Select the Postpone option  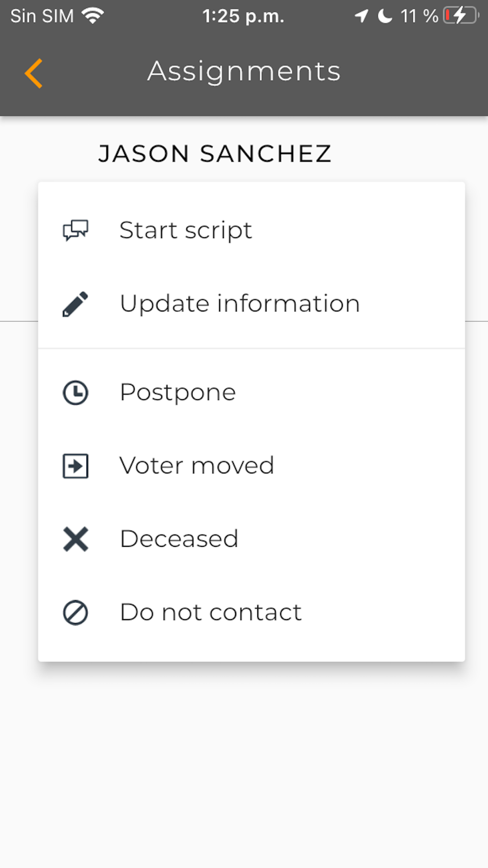251,393
